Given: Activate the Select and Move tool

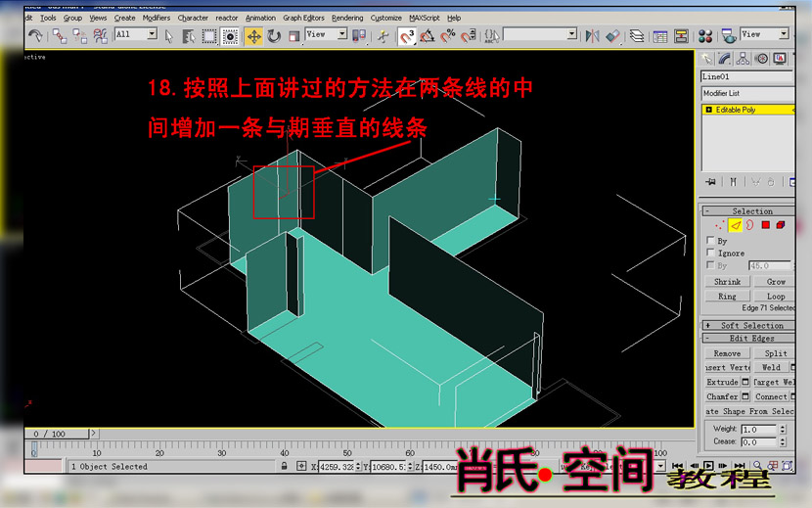Looking at the screenshot, I should [x=253, y=36].
